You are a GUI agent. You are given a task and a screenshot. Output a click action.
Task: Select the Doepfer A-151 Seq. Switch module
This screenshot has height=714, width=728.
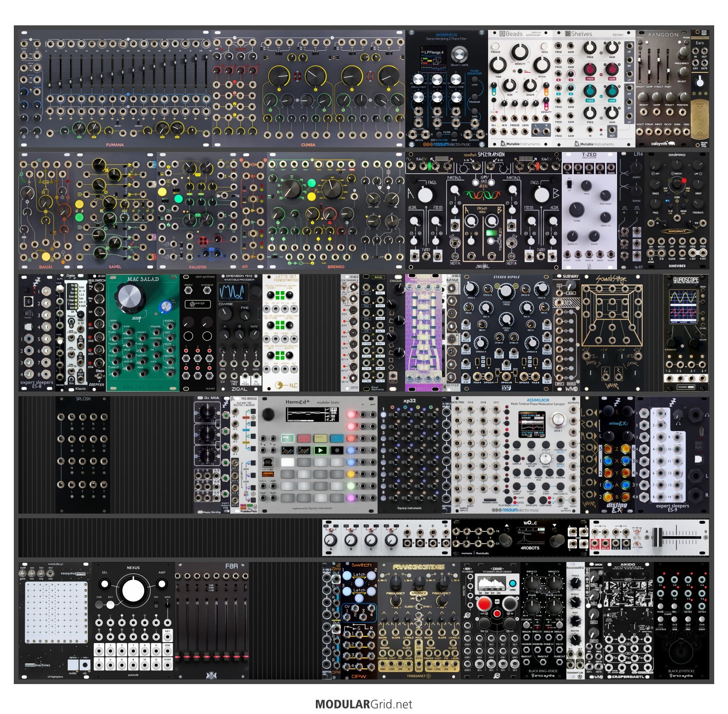(x=97, y=333)
